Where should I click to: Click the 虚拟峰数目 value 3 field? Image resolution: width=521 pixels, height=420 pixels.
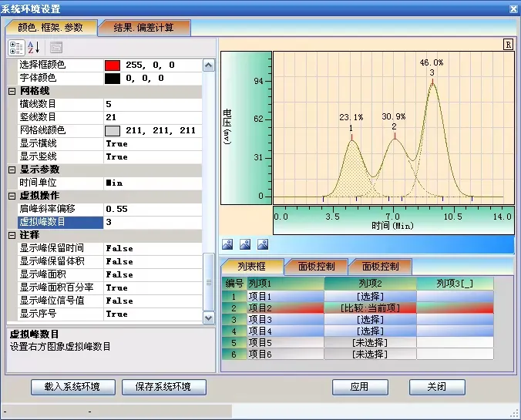(153, 222)
